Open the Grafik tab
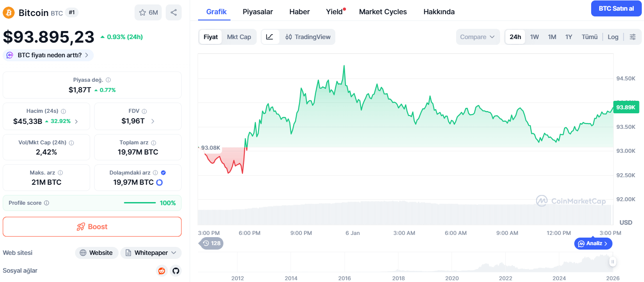 pos(216,12)
